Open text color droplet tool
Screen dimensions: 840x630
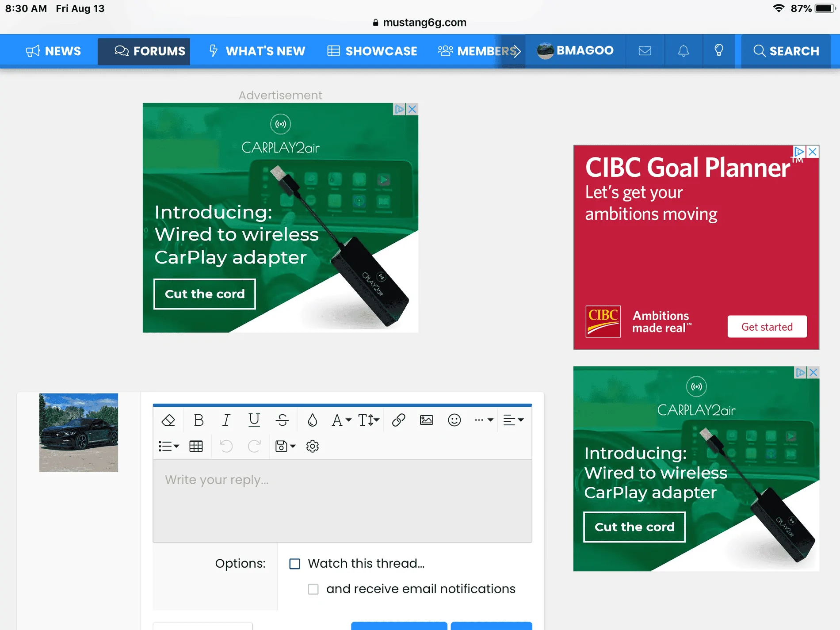(312, 420)
